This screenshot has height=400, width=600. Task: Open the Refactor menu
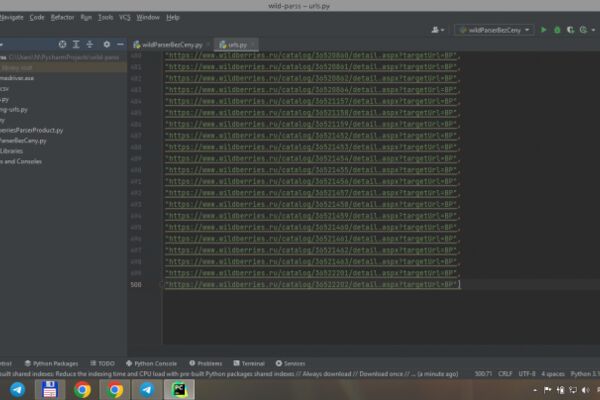tap(62, 18)
